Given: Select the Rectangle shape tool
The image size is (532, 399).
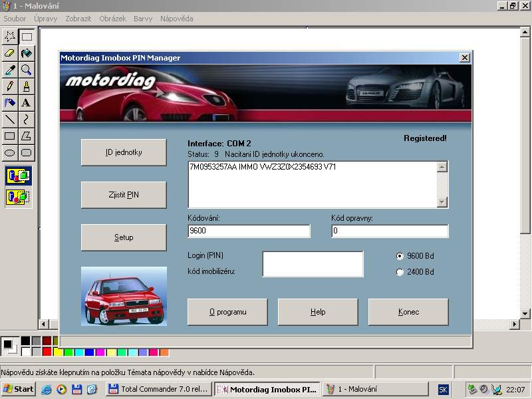Looking at the screenshot, I should click(x=10, y=136).
